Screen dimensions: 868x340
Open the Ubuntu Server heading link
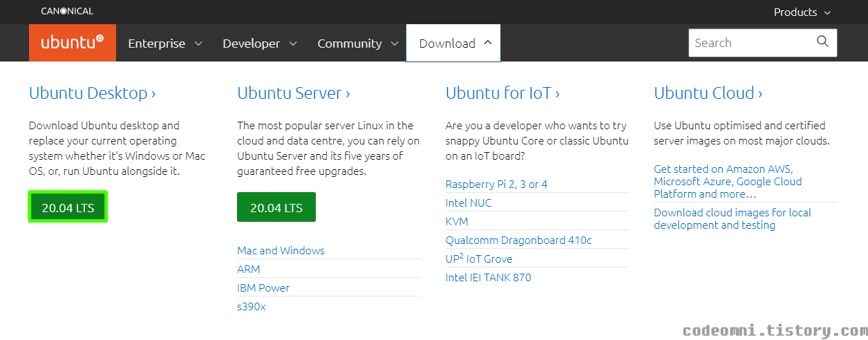point(294,93)
